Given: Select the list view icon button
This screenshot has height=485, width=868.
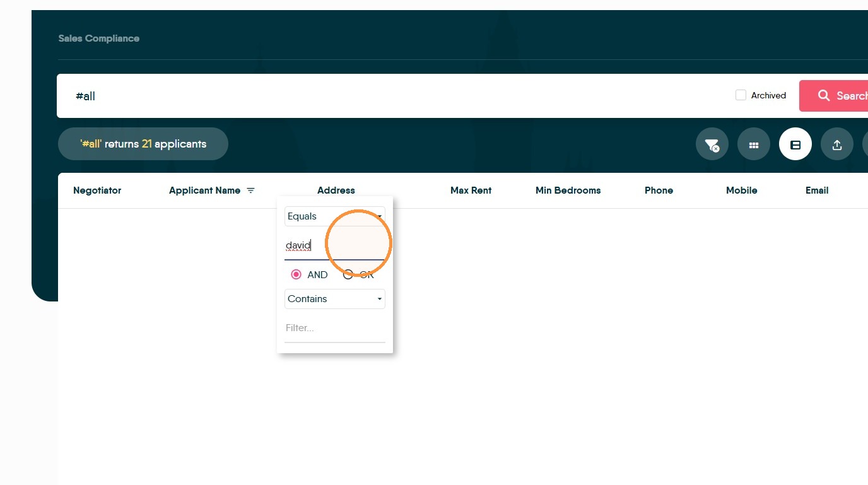Looking at the screenshot, I should click(795, 144).
